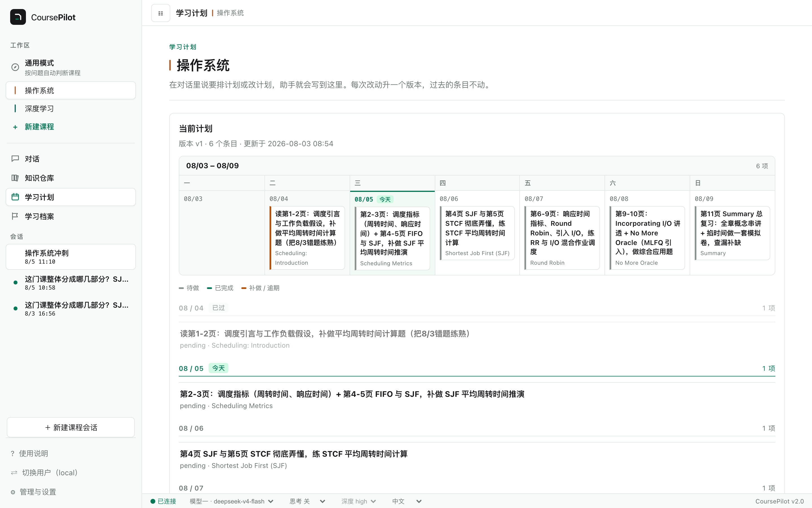Click the 补做 / 逾期 legend entry
The width and height of the screenshot is (812, 508).
click(261, 288)
